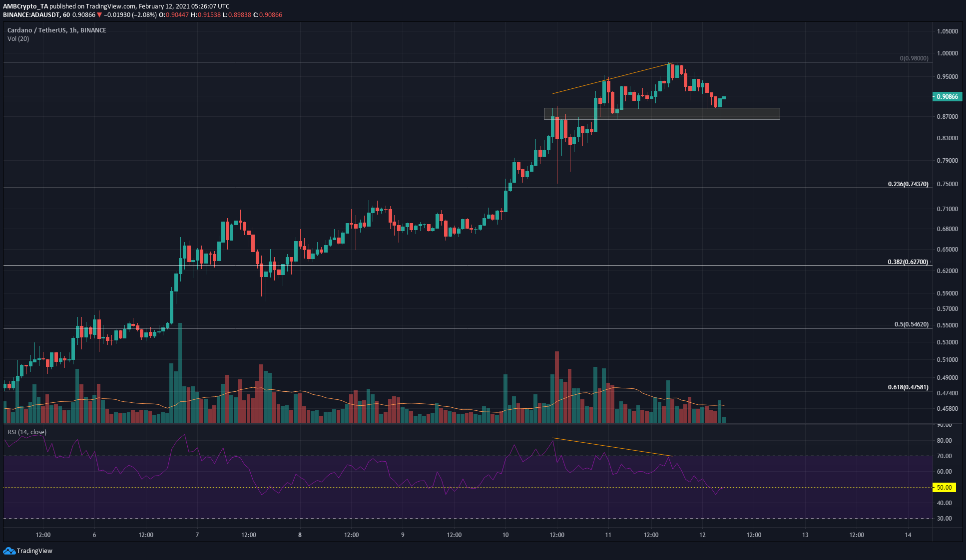Click the RSI 70.00 axis label
The width and height of the screenshot is (966, 560).
945,456
